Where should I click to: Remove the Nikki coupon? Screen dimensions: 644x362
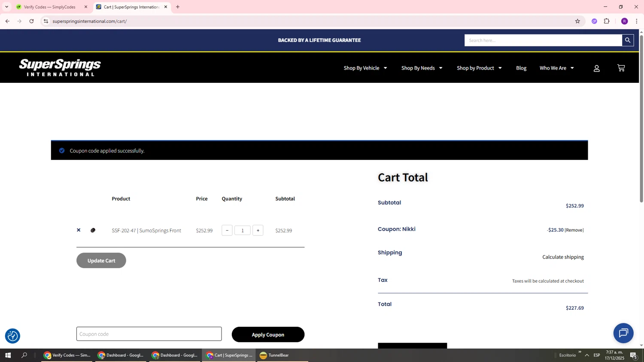point(574,230)
